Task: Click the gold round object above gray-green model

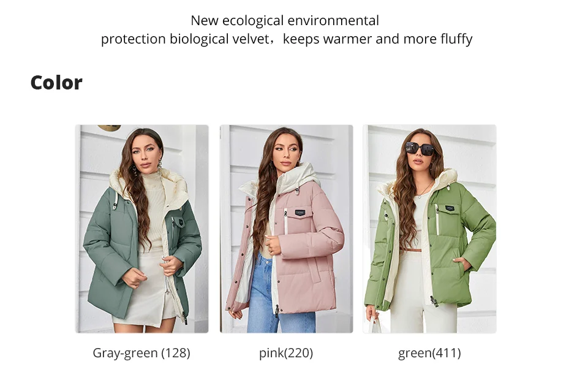Action: [109, 128]
